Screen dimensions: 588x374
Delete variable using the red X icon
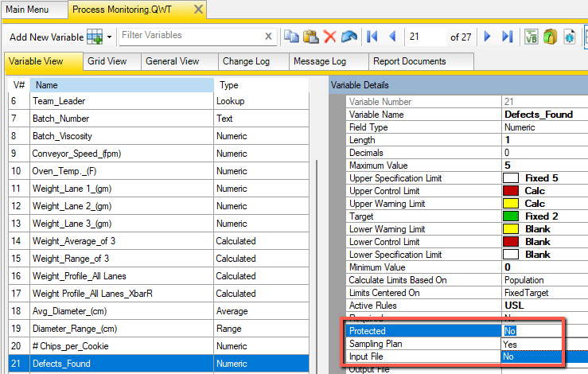[330, 37]
